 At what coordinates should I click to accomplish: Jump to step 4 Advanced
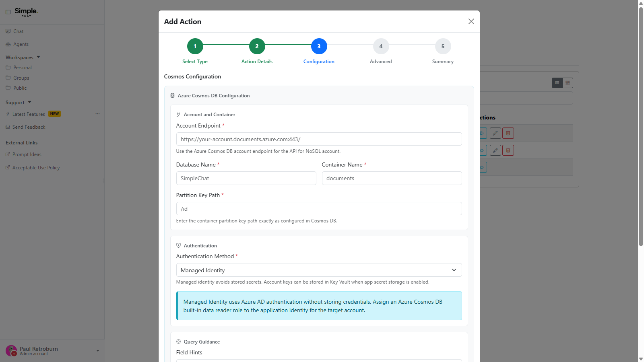[x=381, y=46]
